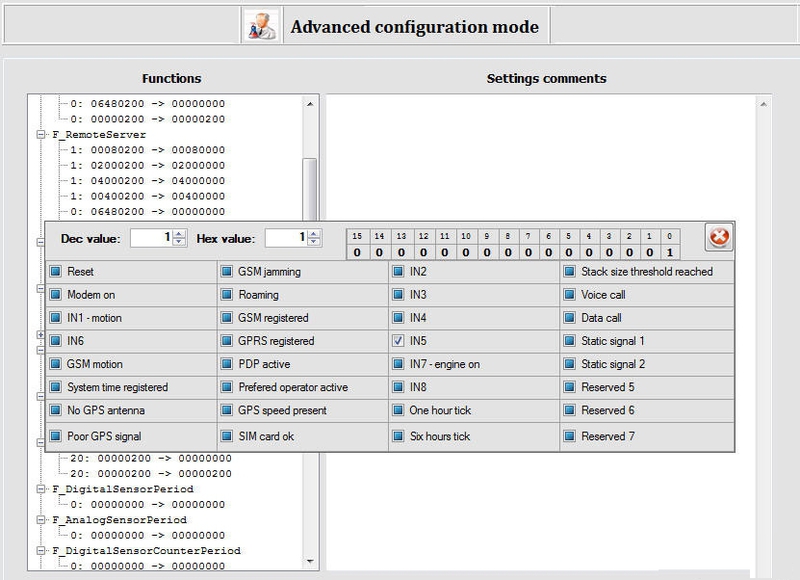Enable the IN1 - motion flag
The height and width of the screenshot is (580, 800).
(56, 318)
